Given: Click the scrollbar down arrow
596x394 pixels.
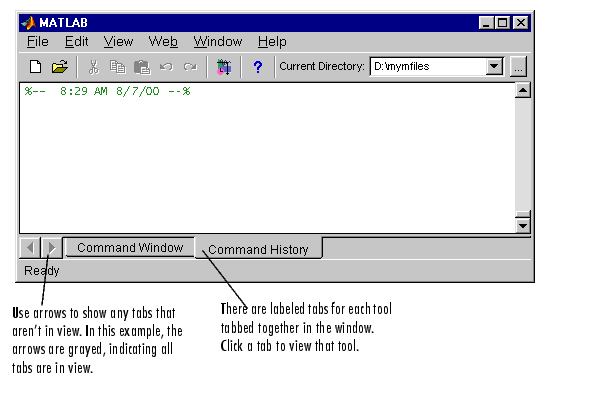Looking at the screenshot, I should 523,226.
